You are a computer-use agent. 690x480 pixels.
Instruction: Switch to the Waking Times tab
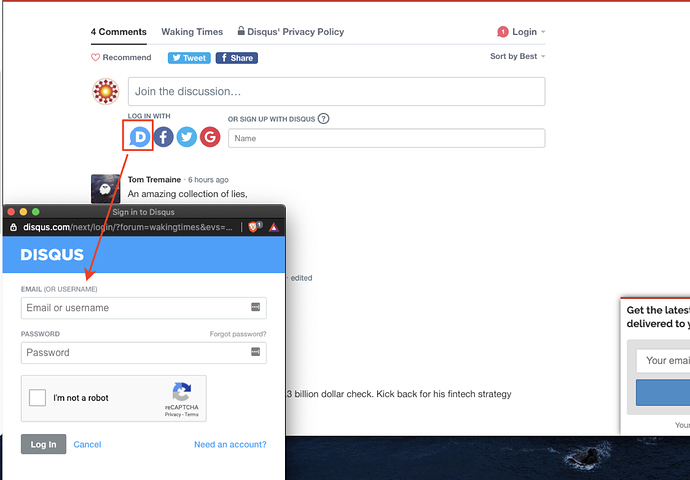192,32
